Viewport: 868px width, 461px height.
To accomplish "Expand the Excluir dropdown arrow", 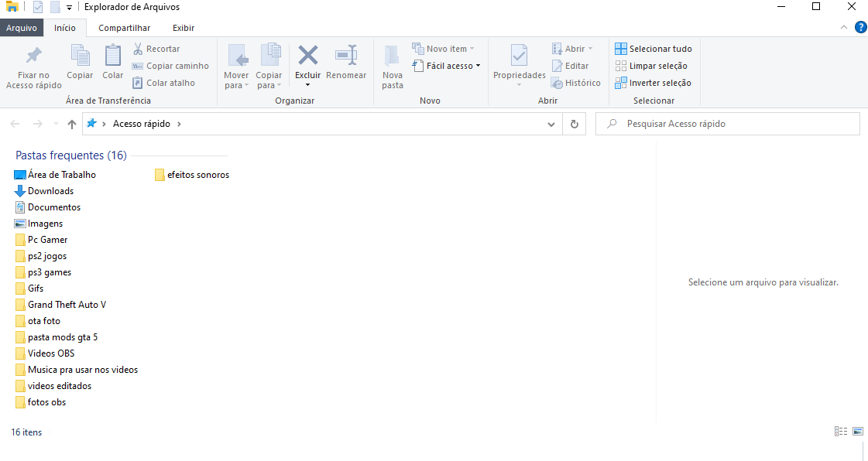I will (307, 85).
